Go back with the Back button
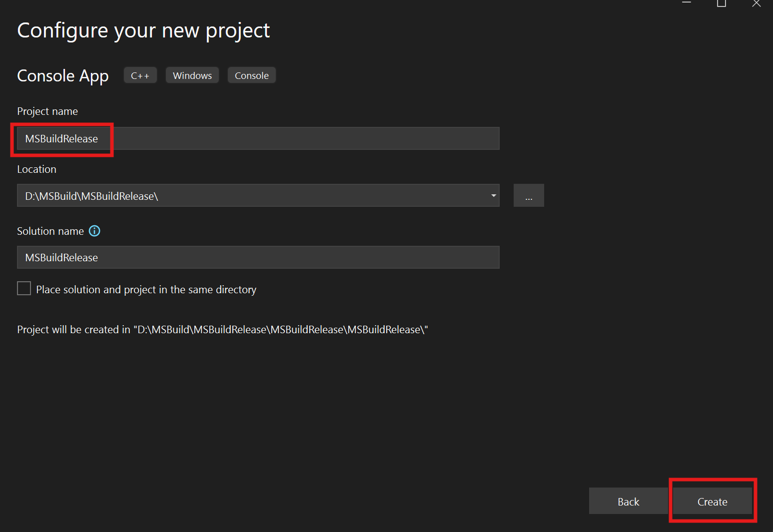This screenshot has height=532, width=773. 628,502
